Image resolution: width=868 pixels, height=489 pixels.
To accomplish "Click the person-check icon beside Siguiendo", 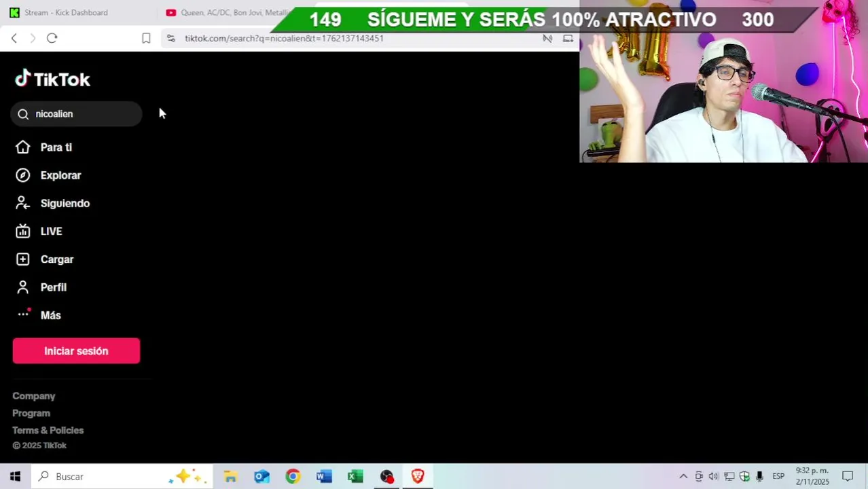I will (x=23, y=203).
